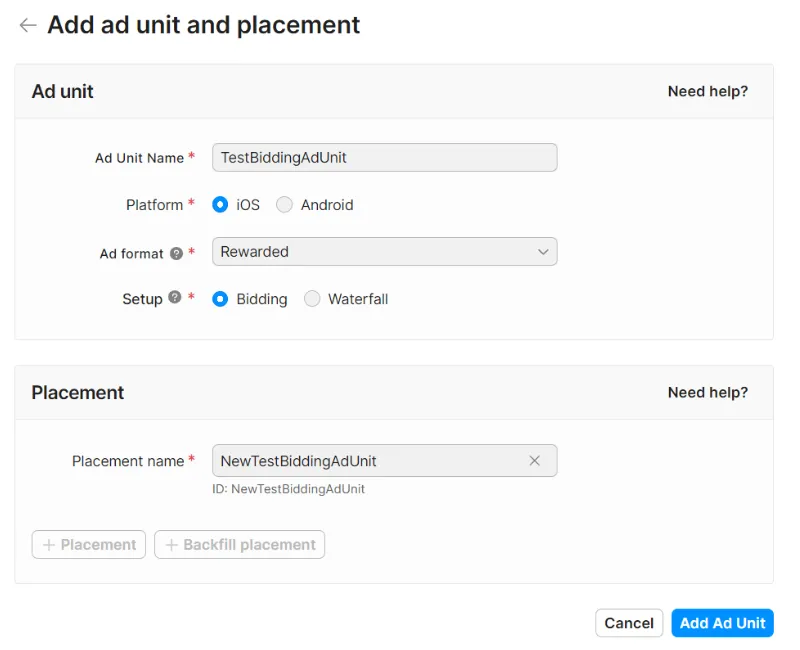Image resolution: width=800 pixels, height=650 pixels.
Task: Click Cancel to discard changes
Action: pos(629,622)
